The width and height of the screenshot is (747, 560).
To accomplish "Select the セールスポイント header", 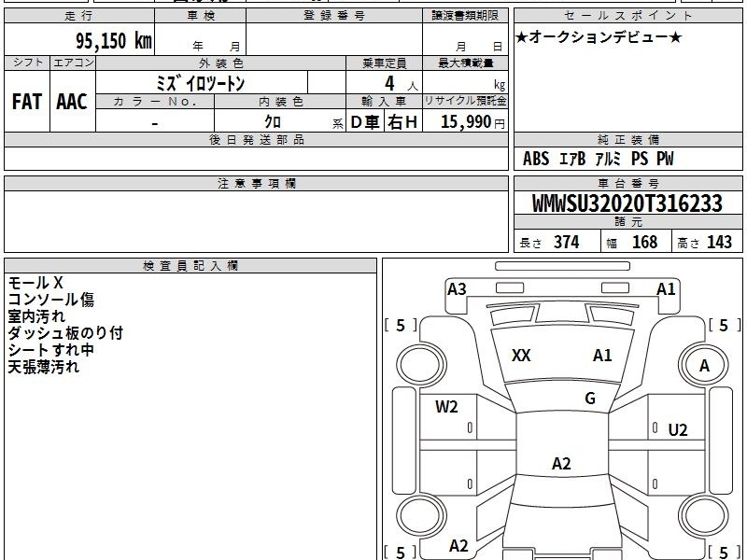I will pos(627,16).
